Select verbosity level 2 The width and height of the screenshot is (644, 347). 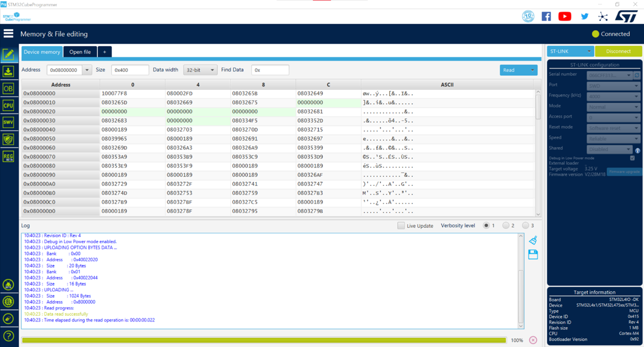(x=506, y=225)
